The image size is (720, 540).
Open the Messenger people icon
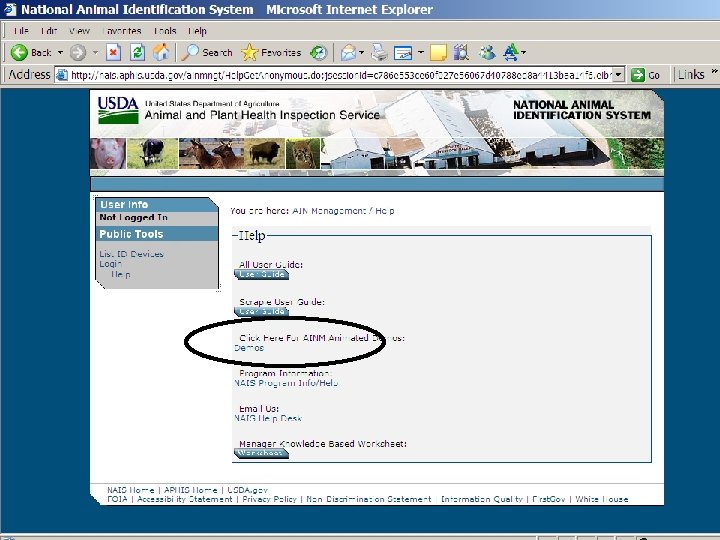click(x=487, y=52)
